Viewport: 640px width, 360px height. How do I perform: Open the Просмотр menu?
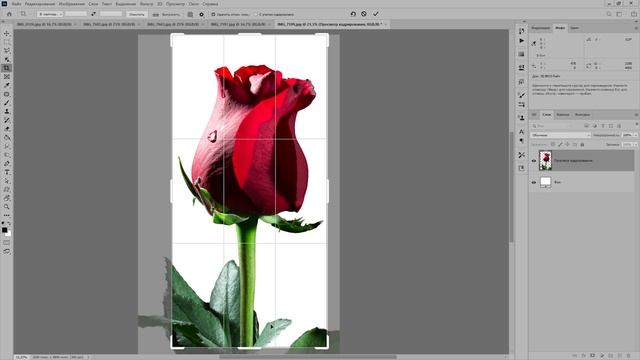[x=176, y=4]
